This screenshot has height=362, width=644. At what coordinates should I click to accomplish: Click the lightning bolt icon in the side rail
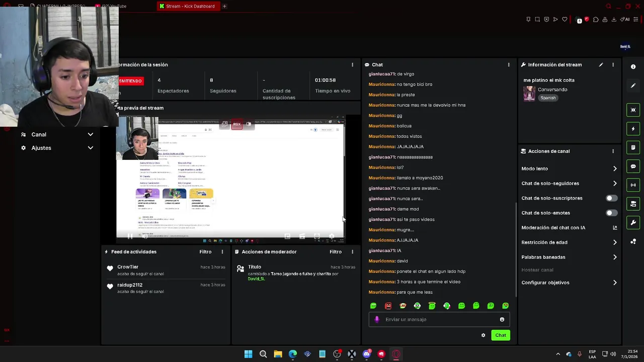point(633,129)
